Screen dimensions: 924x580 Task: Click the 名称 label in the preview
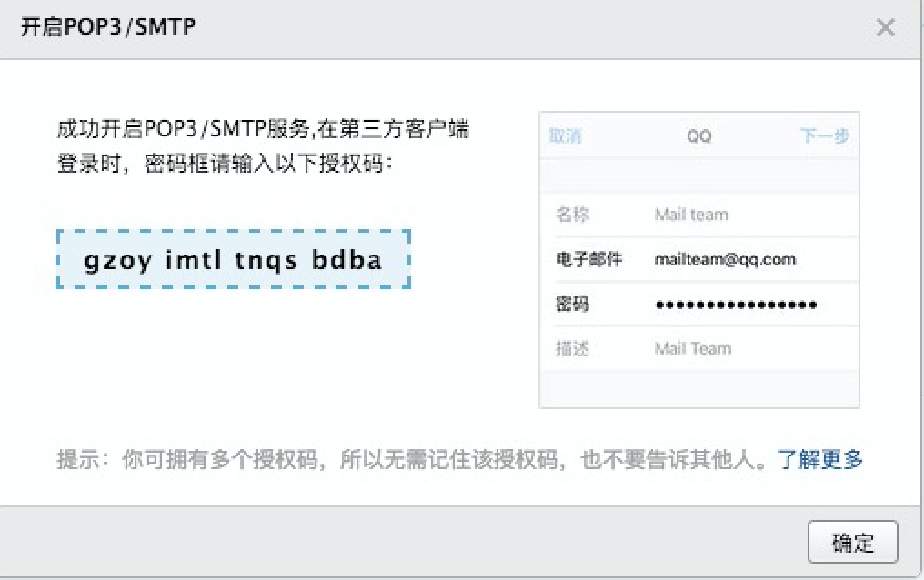pyautogui.click(x=572, y=215)
